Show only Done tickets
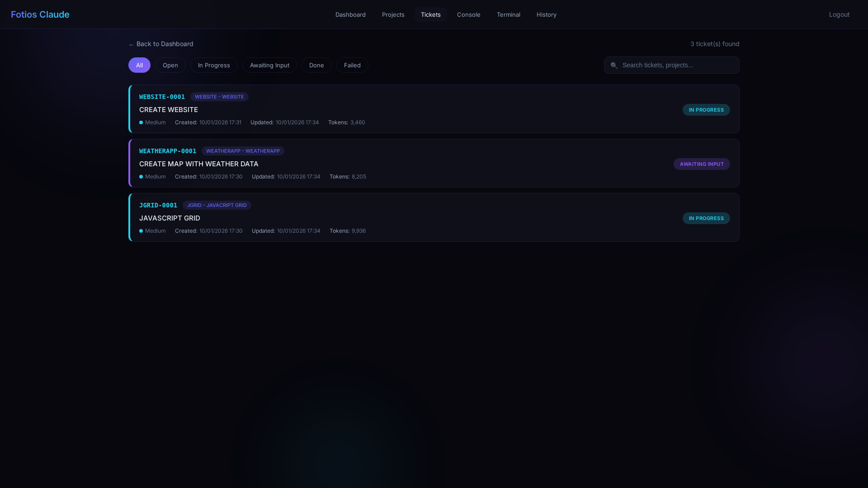868x488 pixels. click(x=316, y=65)
